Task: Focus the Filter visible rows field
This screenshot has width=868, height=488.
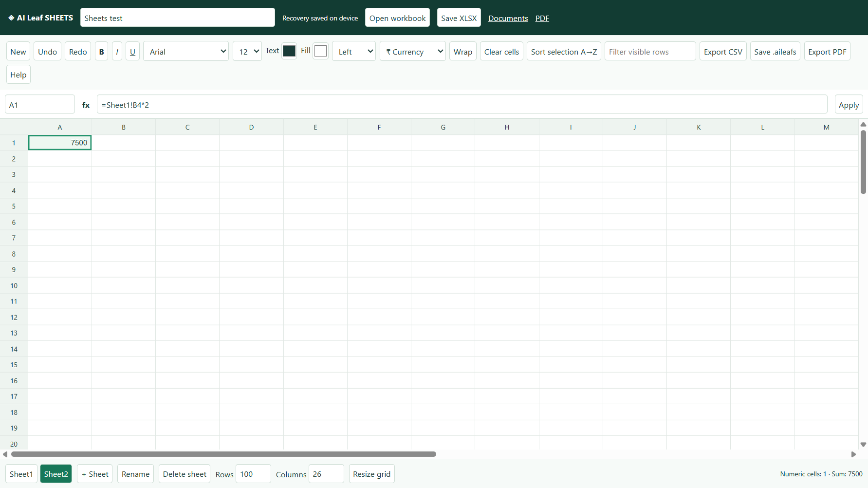Action: [x=650, y=51]
